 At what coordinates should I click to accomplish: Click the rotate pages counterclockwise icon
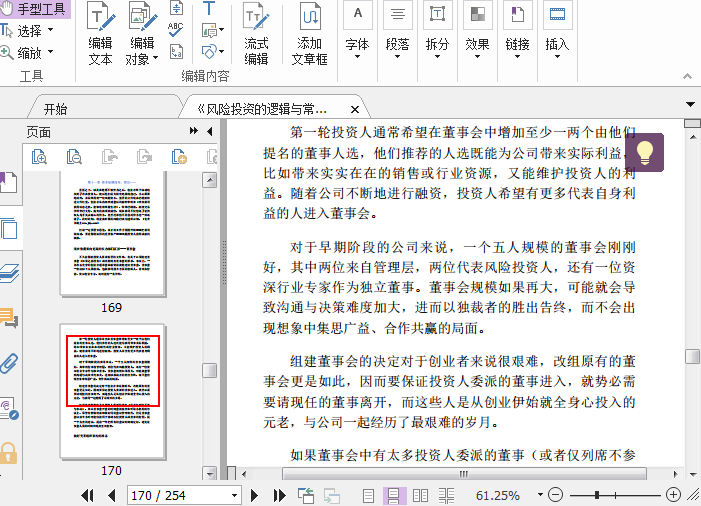(x=109, y=156)
